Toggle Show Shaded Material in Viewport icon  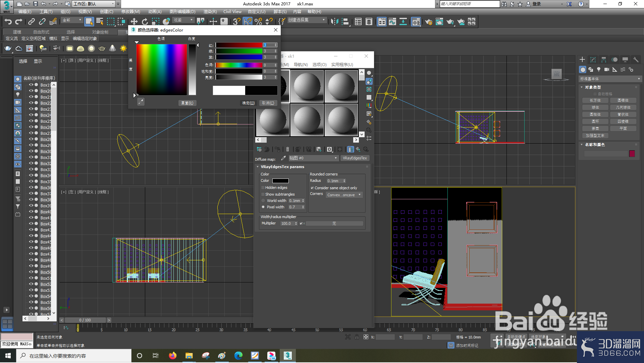coord(340,149)
